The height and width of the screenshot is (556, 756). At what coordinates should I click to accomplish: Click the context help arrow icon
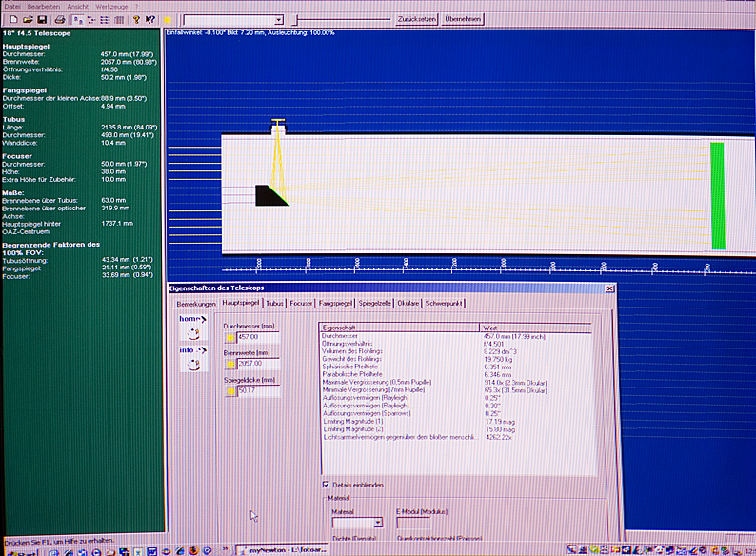[151, 19]
